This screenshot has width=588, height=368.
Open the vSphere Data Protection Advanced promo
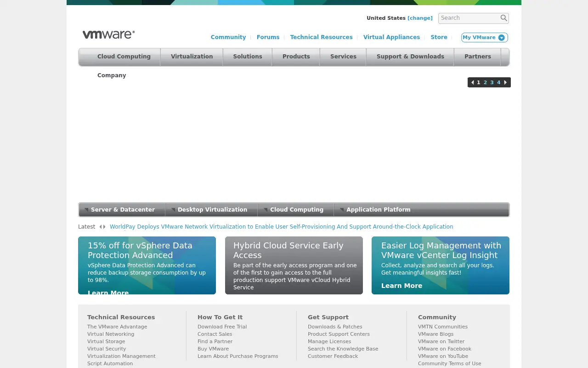pyautogui.click(x=147, y=265)
